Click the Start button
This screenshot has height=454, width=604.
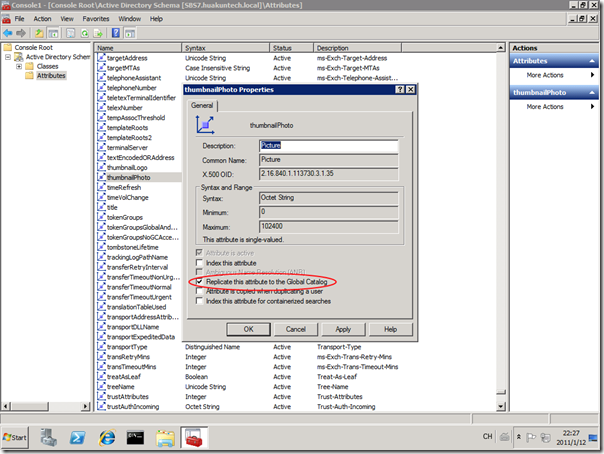[15, 437]
